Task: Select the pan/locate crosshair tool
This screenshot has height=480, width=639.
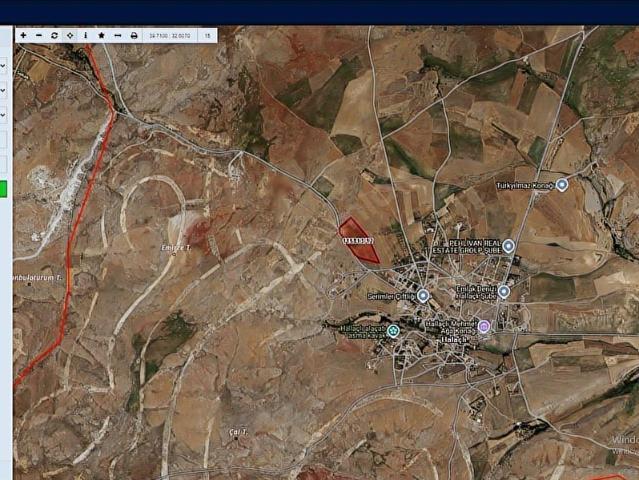Action: pyautogui.click(x=70, y=35)
